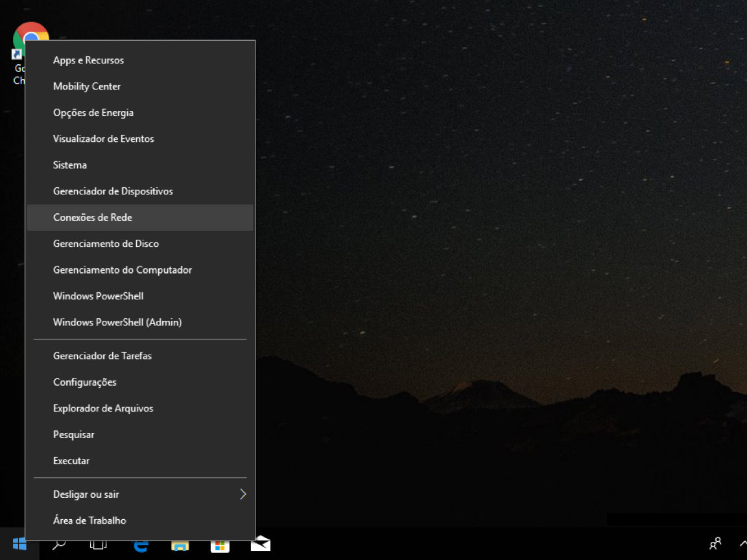Launch Microsoft Edge from the taskbar
This screenshot has height=560, width=747.
(x=141, y=545)
